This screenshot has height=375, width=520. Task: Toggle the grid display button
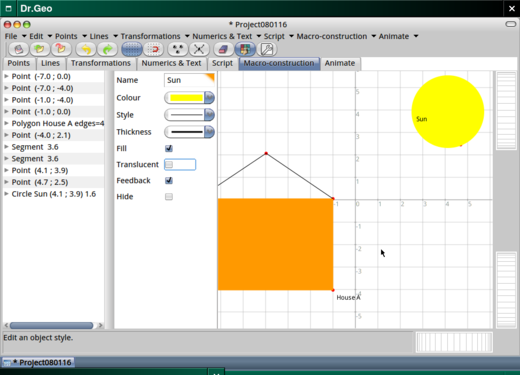point(132,49)
